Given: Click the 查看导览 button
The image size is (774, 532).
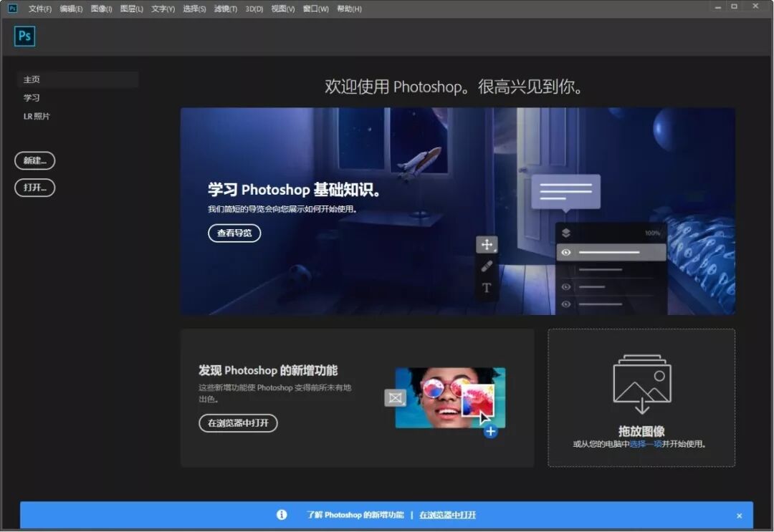Looking at the screenshot, I should [x=234, y=233].
